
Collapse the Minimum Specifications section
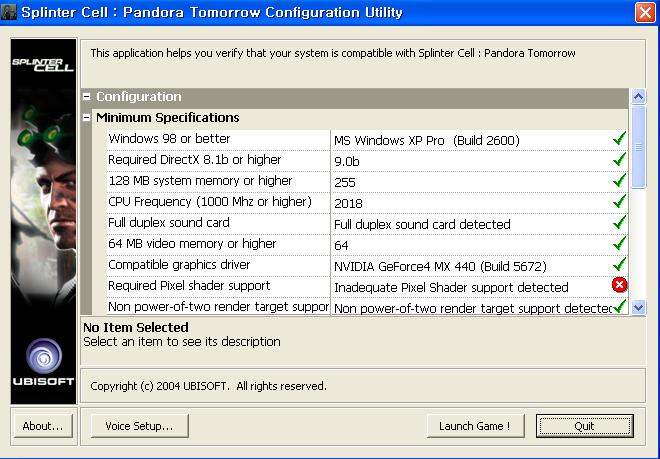pyautogui.click(x=87, y=118)
